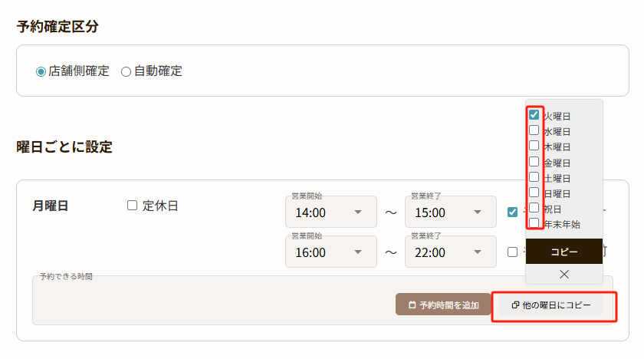Select the 金曜日 checkbox

[534, 162]
